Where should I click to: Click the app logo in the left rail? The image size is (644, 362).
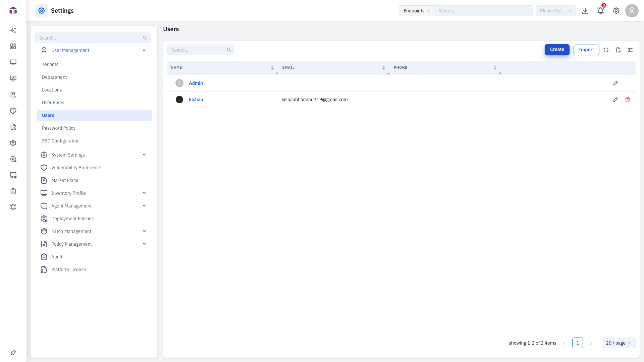13,11
